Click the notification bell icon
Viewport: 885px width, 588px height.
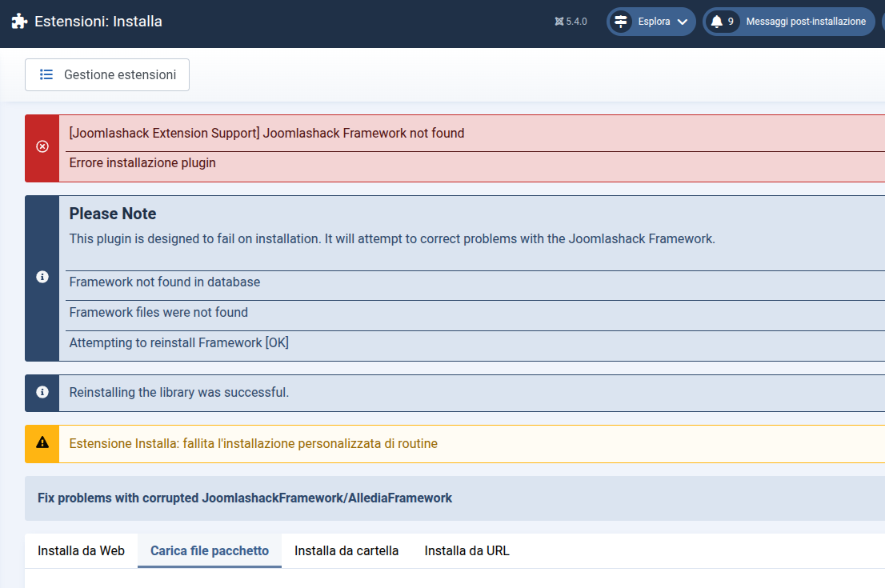(x=716, y=22)
